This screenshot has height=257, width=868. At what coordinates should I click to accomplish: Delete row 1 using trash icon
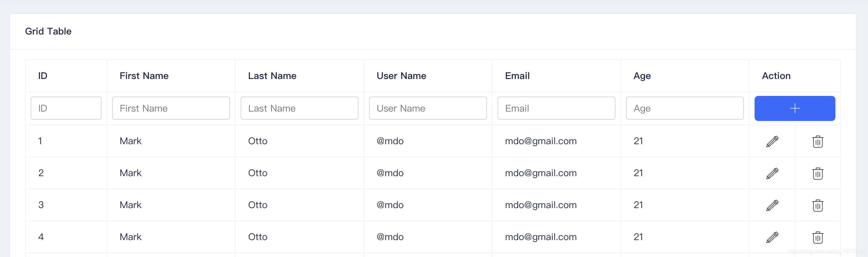pyautogui.click(x=818, y=141)
